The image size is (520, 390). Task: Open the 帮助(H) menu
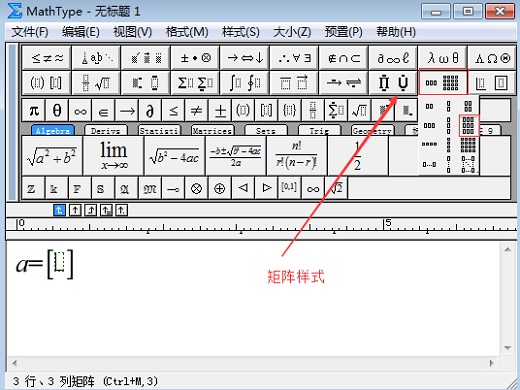click(396, 32)
